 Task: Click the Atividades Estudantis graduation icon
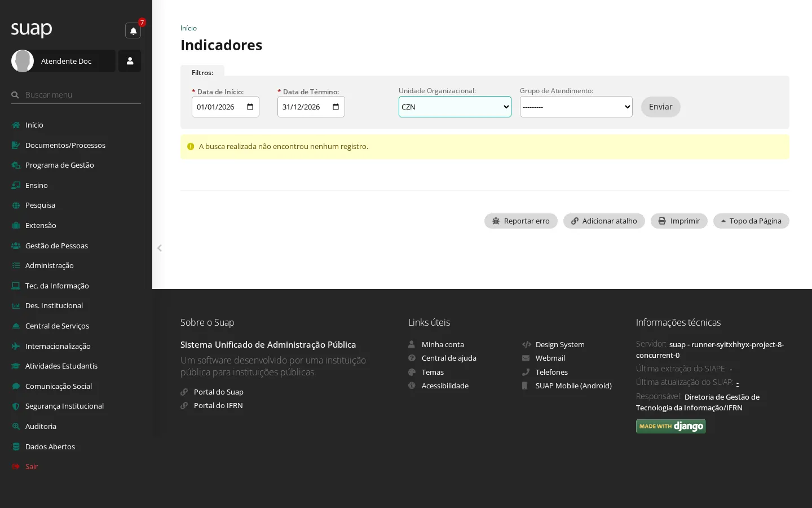[16, 366]
